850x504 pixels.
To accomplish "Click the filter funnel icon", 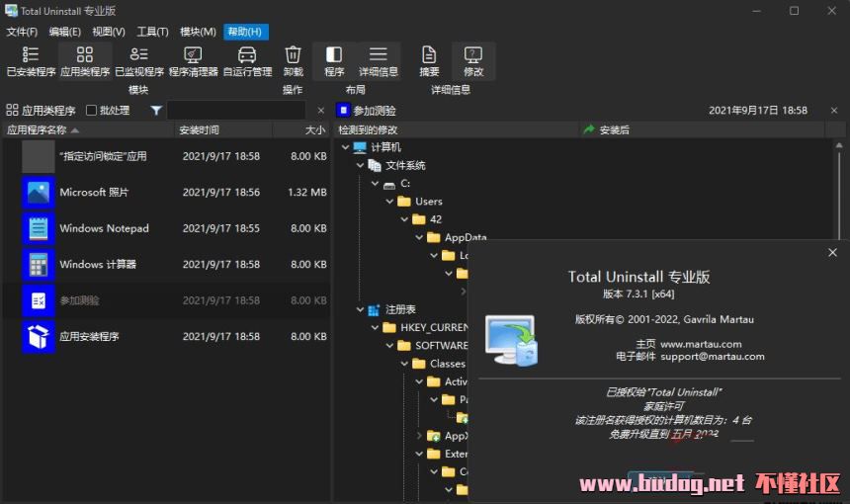I will tap(156, 111).
